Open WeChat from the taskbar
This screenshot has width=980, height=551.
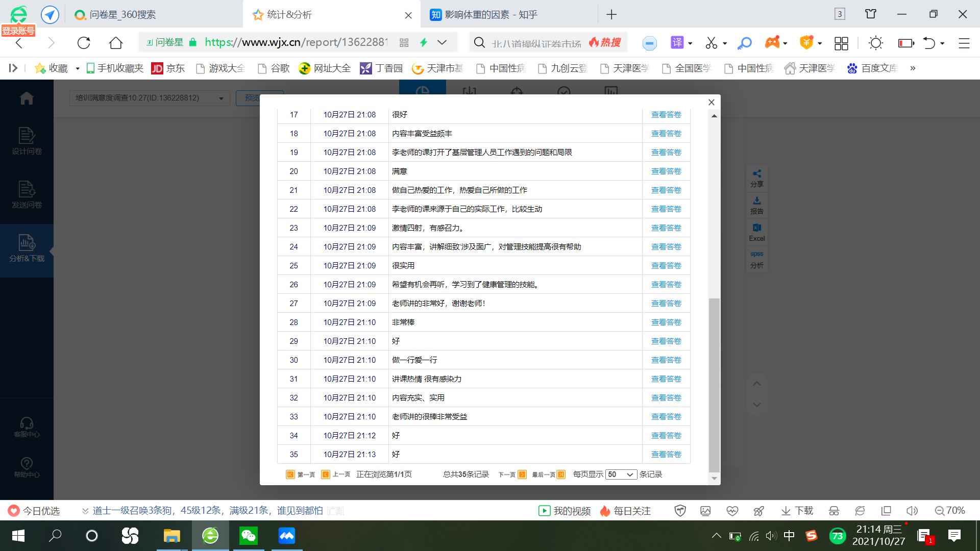pyautogui.click(x=249, y=536)
